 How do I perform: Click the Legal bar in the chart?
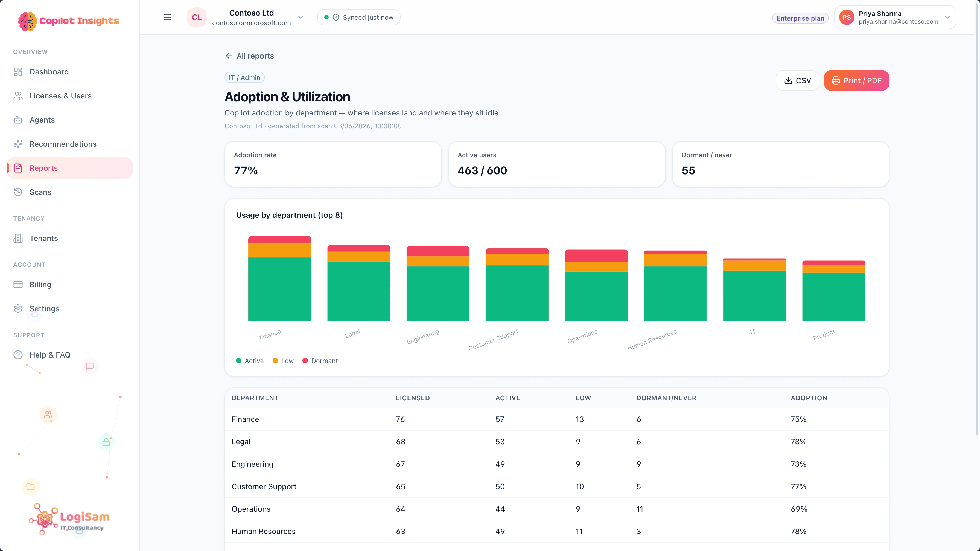tap(359, 283)
